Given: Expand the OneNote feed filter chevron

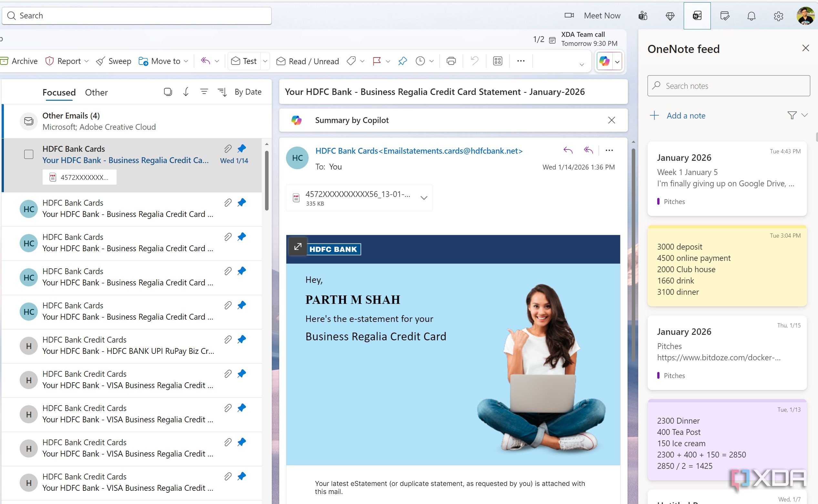Looking at the screenshot, I should (805, 115).
